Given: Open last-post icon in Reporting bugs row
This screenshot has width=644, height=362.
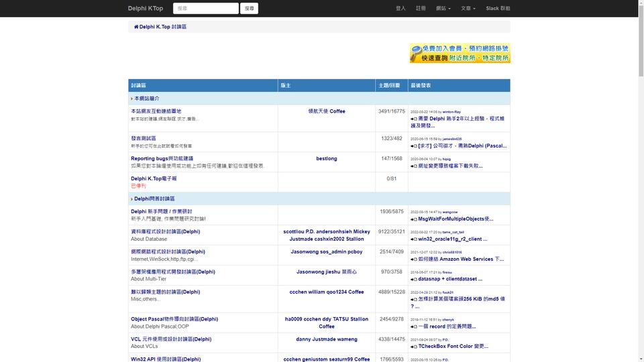Looking at the screenshot, I should (x=414, y=166).
